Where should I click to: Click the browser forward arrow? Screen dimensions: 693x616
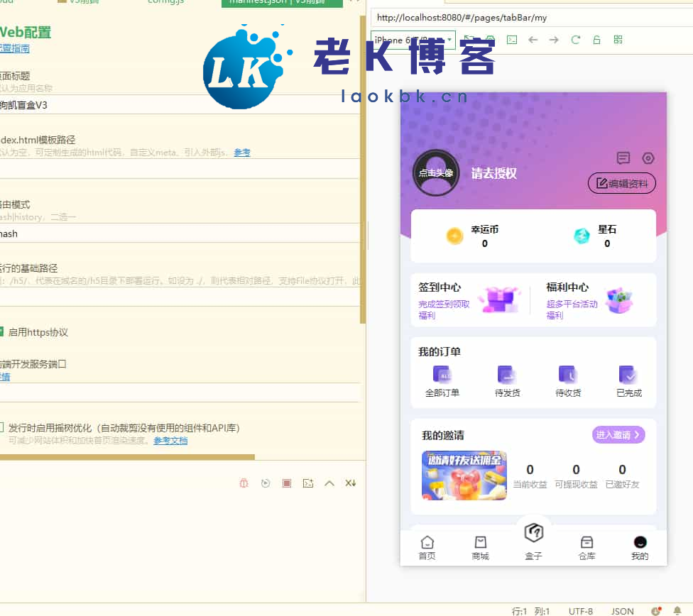[x=554, y=40]
